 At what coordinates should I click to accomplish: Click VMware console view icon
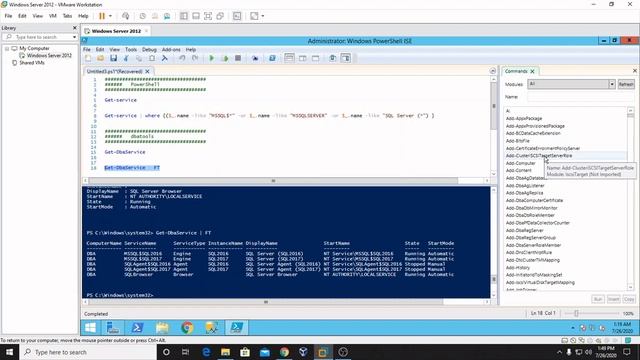[x=237, y=16]
